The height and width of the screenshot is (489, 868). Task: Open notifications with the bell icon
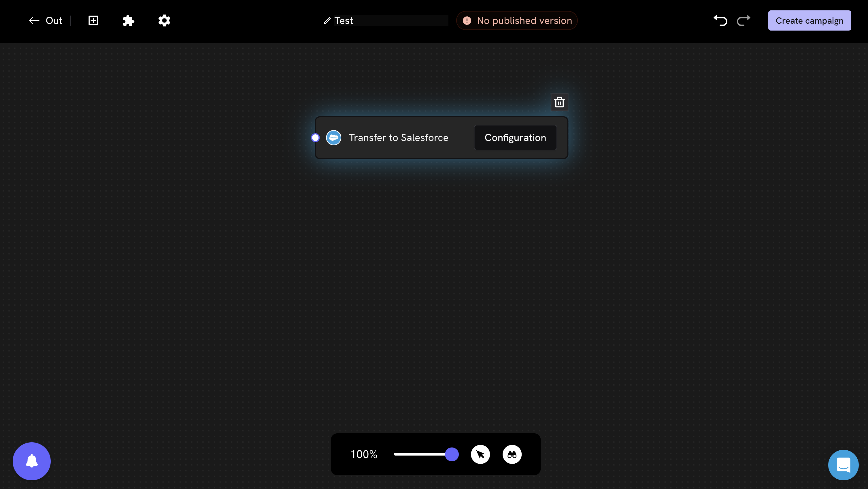click(32, 461)
